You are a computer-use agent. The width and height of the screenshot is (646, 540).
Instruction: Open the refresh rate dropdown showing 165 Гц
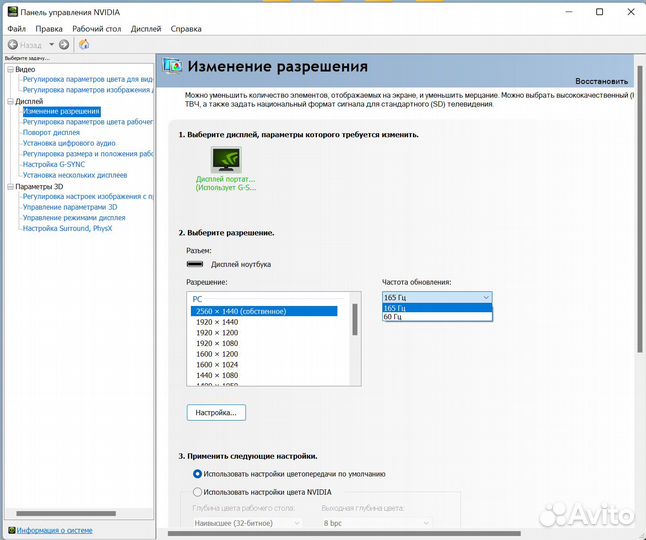pyautogui.click(x=437, y=297)
